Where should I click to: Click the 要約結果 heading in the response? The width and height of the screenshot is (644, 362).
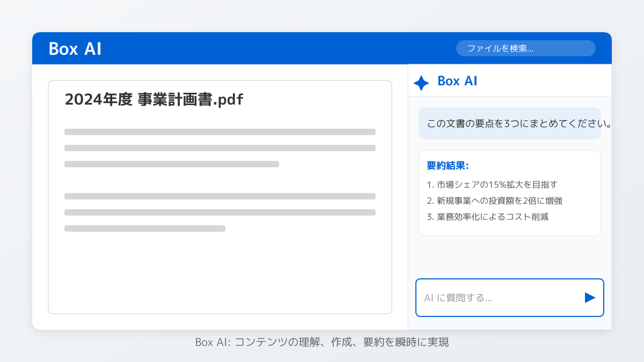coord(448,165)
